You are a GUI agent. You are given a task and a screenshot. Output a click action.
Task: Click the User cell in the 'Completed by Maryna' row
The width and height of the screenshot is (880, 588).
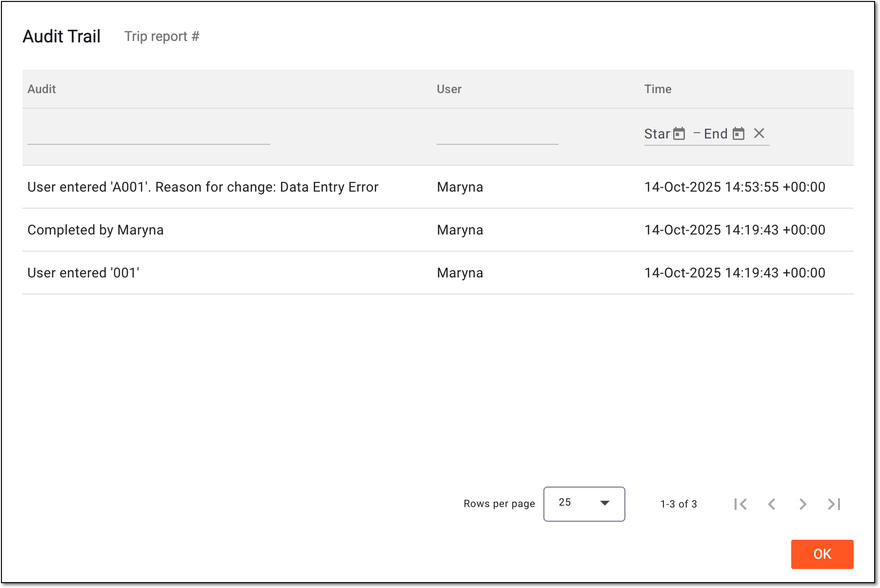point(460,230)
